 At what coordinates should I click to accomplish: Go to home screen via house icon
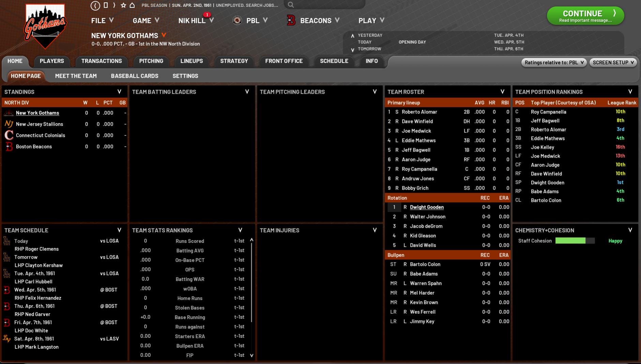132,5
